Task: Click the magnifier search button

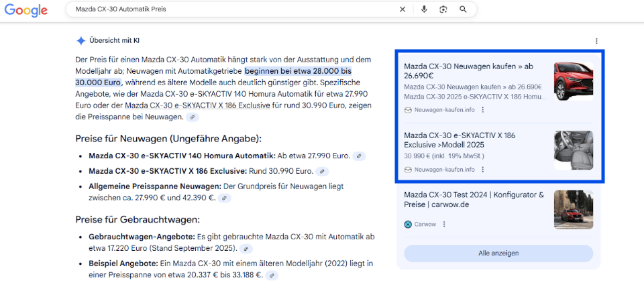Action: pos(463,9)
